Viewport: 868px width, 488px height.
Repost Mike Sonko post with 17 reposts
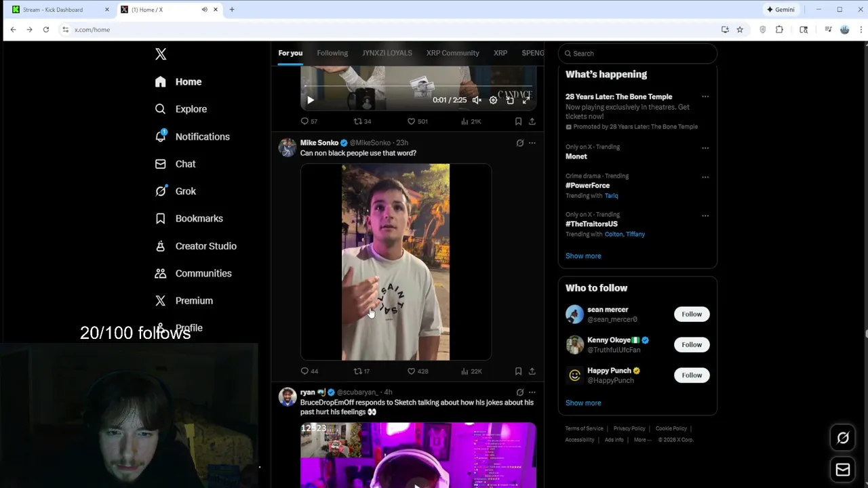click(x=361, y=371)
